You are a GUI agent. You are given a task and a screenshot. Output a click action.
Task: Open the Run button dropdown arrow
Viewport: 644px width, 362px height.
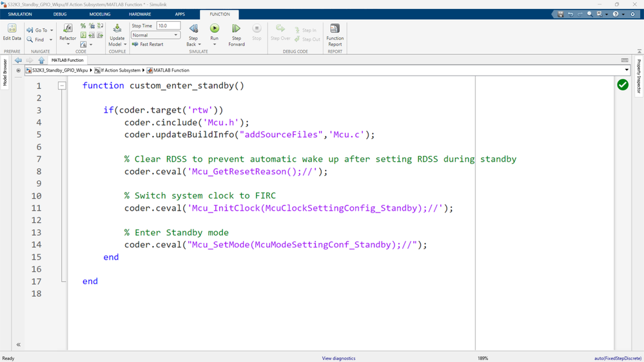[x=215, y=44]
